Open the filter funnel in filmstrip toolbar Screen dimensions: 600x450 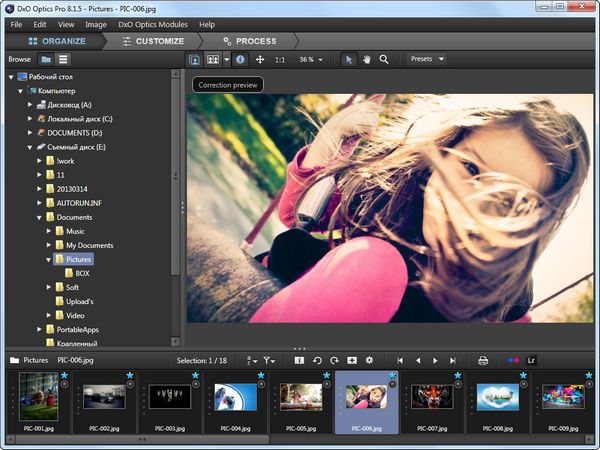[270, 359]
